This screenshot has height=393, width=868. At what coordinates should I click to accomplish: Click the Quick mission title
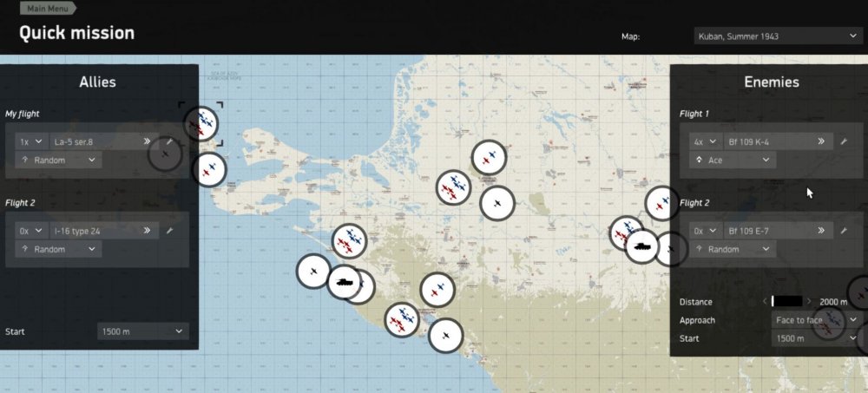tap(77, 33)
